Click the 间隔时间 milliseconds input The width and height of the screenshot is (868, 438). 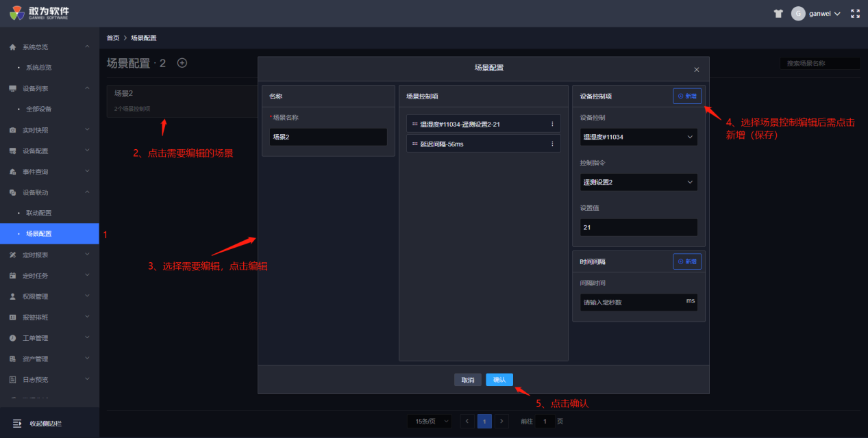click(x=638, y=302)
